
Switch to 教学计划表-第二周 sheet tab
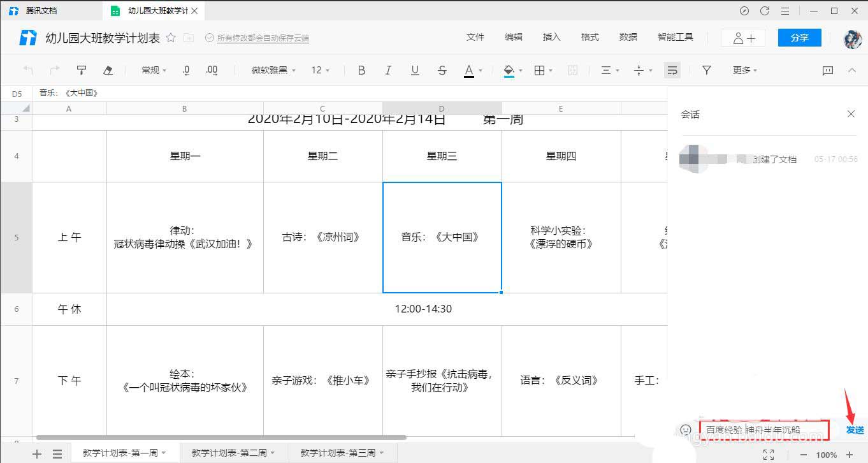click(x=229, y=452)
